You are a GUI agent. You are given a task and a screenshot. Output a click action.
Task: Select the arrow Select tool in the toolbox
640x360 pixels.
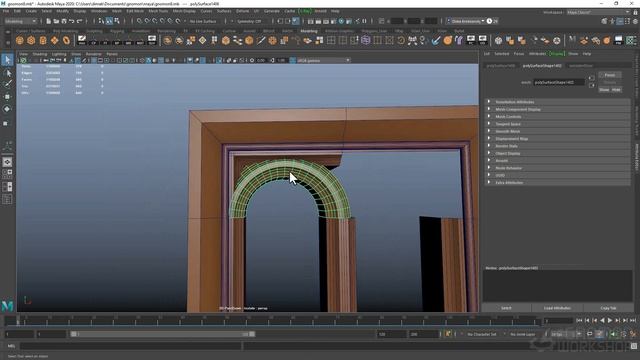click(x=7, y=60)
